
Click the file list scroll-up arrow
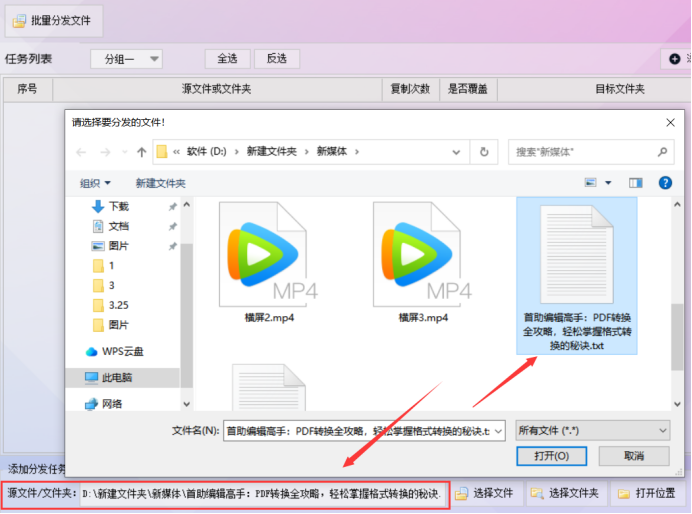677,205
